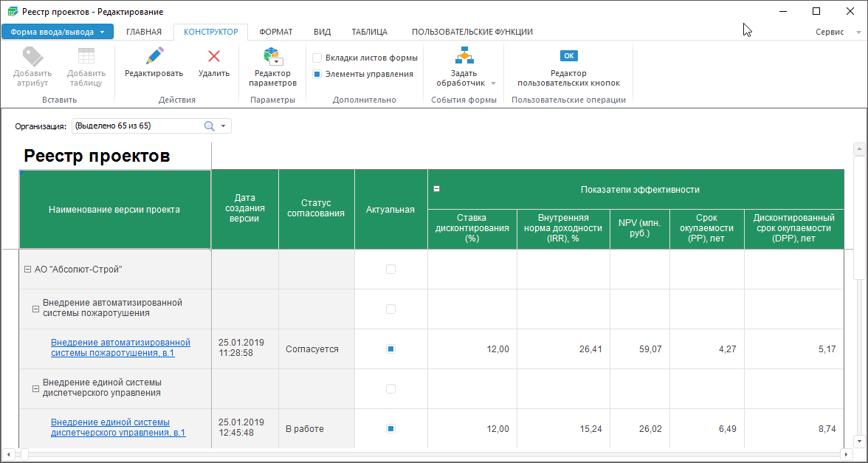Open the Организация dropdown arrow
The image size is (868, 463).
pyautogui.click(x=223, y=126)
